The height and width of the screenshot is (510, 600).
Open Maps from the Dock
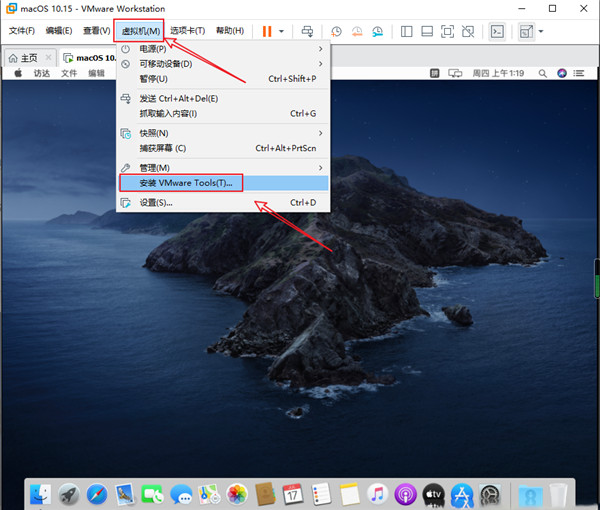(x=209, y=494)
